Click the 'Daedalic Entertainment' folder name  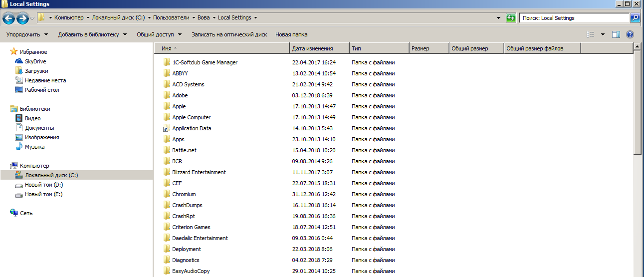(200, 238)
